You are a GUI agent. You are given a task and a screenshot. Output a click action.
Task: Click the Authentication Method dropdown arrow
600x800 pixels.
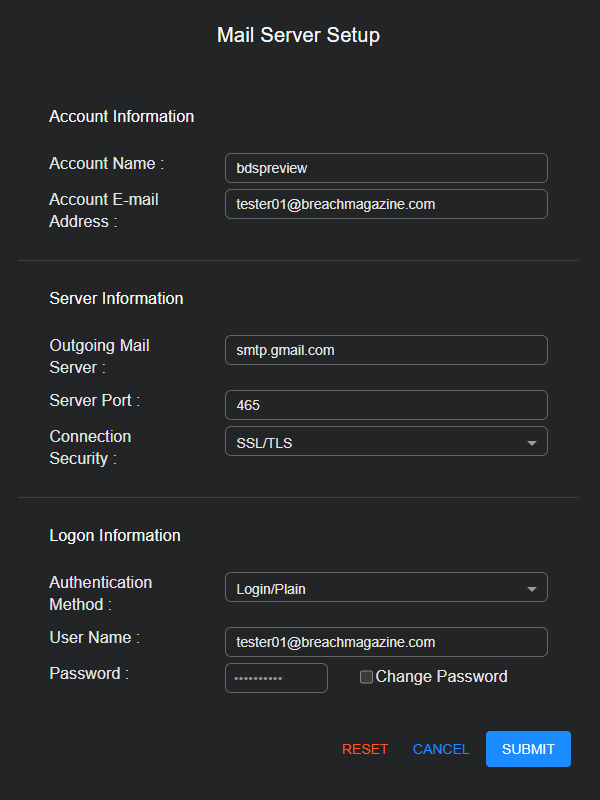pos(532,587)
